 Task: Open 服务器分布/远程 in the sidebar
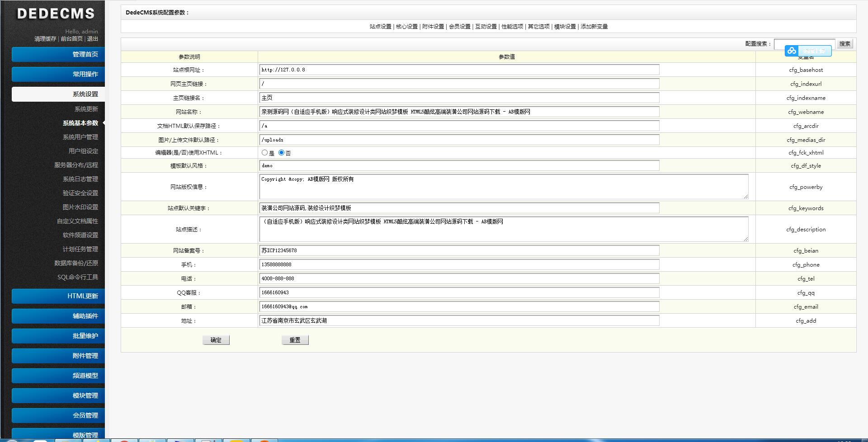pos(76,165)
